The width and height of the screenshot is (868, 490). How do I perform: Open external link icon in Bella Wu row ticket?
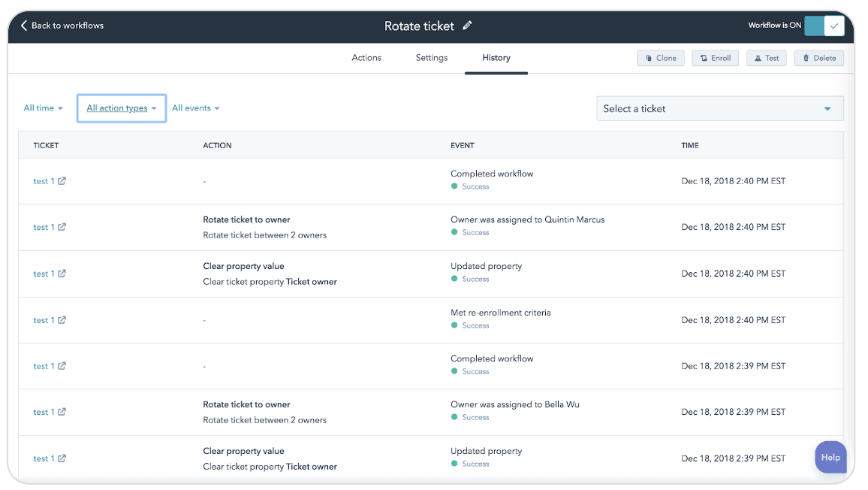(62, 412)
